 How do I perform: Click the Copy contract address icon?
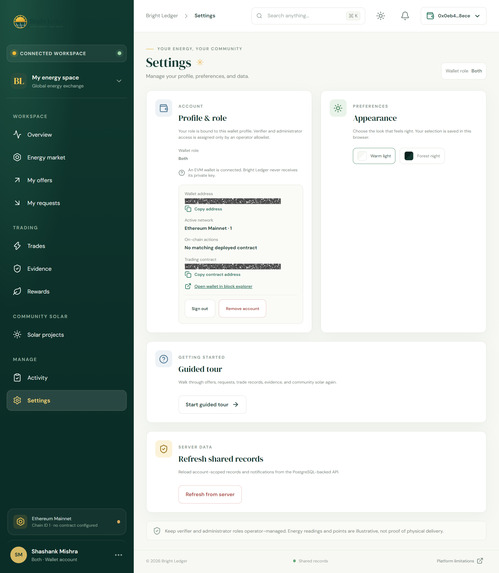(188, 274)
